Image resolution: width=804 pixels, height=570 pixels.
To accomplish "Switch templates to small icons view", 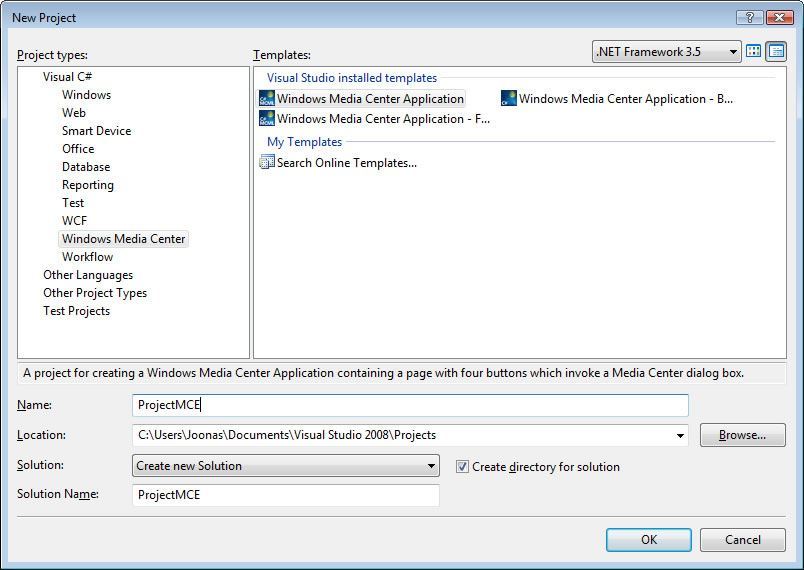I will (776, 51).
